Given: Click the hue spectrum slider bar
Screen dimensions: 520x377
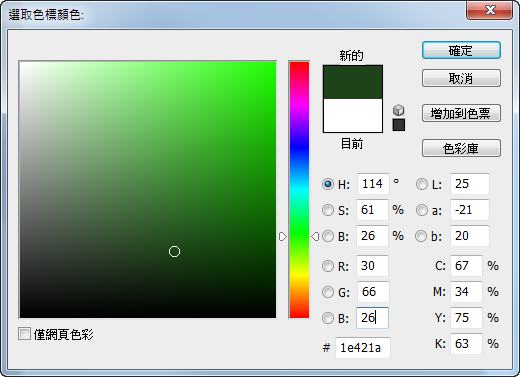Looking at the screenshot, I should coord(299,190).
